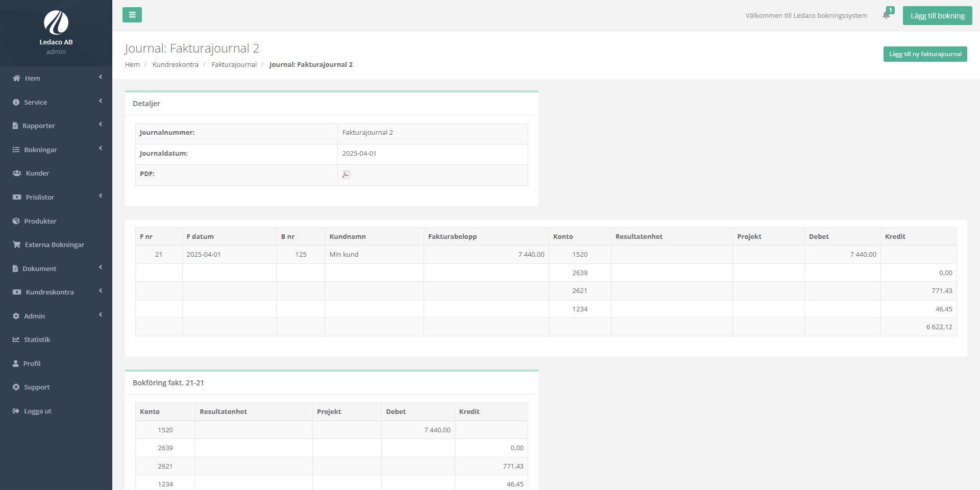The width and height of the screenshot is (980, 490).
Task: Click the Ledaco AB logo
Action: click(56, 23)
